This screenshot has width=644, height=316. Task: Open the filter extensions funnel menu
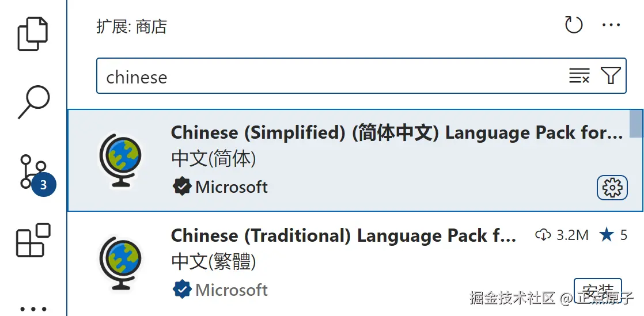point(611,75)
